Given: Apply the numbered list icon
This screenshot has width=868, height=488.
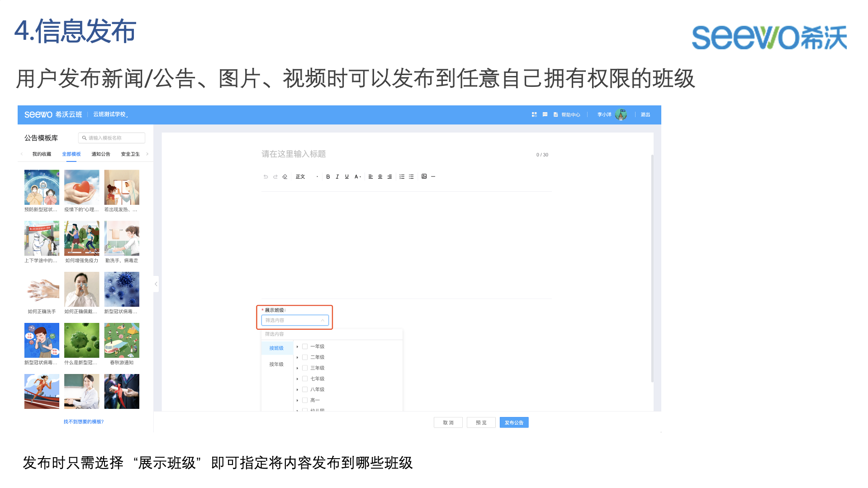Looking at the screenshot, I should pos(403,176).
